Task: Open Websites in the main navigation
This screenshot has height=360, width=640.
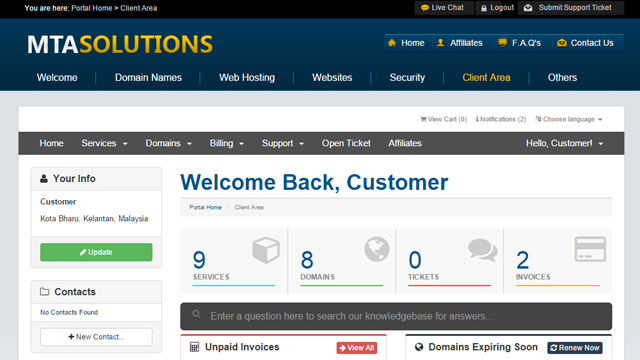Action: (x=332, y=78)
